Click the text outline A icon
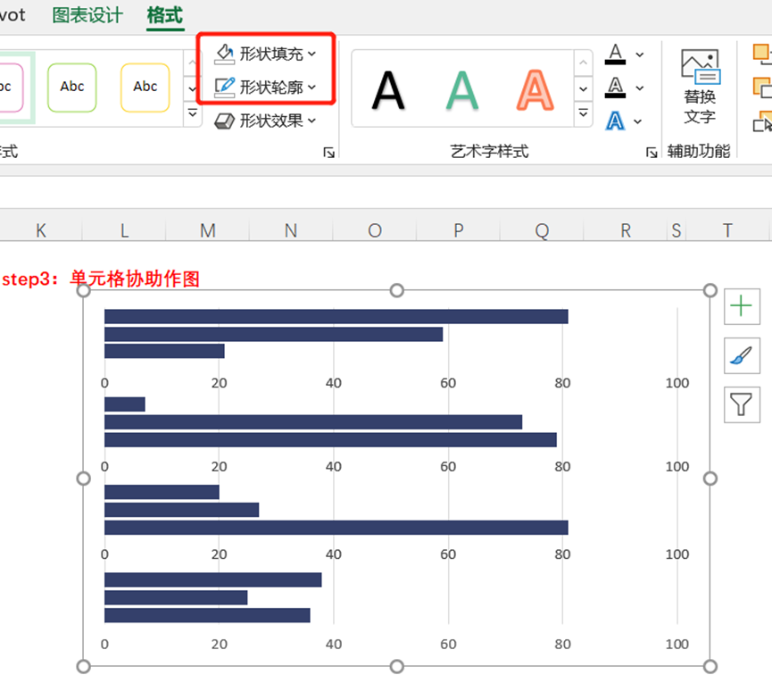This screenshot has width=772, height=700. pos(616,87)
